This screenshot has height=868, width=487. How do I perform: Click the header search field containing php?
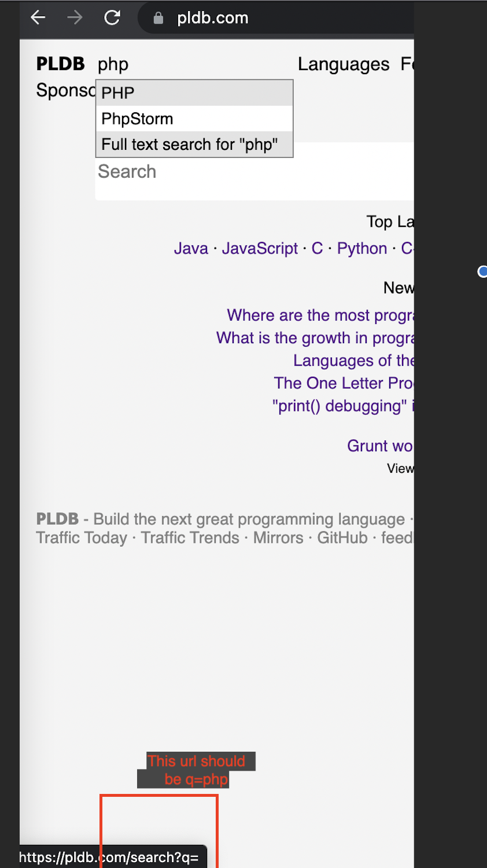[x=194, y=64]
